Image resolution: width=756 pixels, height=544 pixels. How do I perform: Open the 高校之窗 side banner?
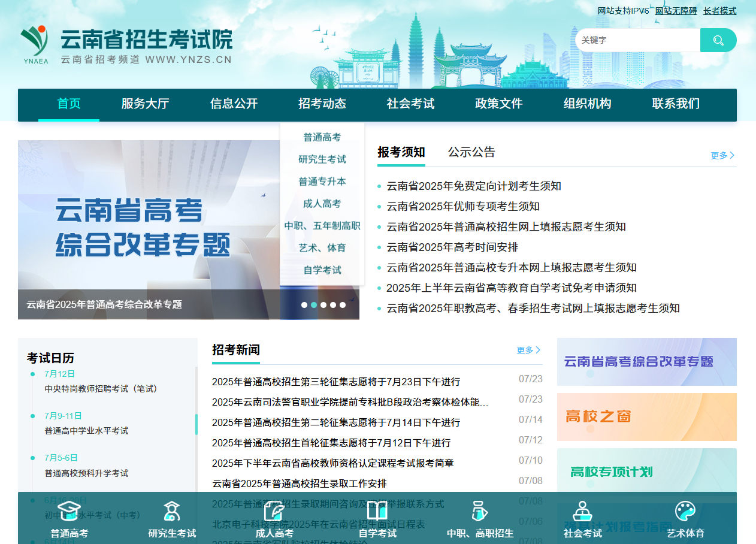(x=647, y=417)
